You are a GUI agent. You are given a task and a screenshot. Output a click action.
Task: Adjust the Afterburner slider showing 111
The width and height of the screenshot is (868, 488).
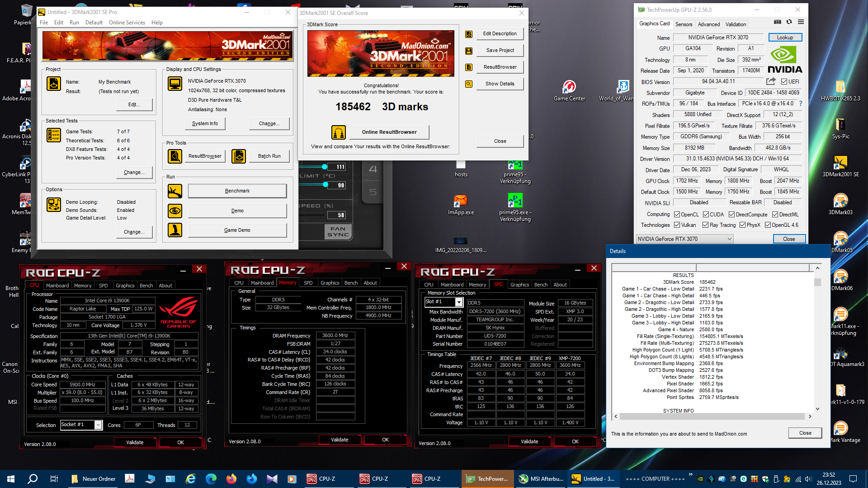[x=325, y=167]
